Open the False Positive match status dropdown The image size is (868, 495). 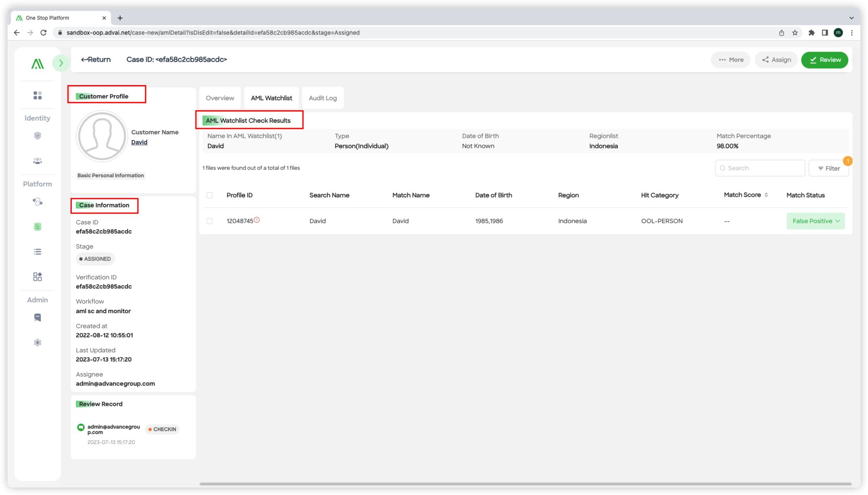(815, 221)
